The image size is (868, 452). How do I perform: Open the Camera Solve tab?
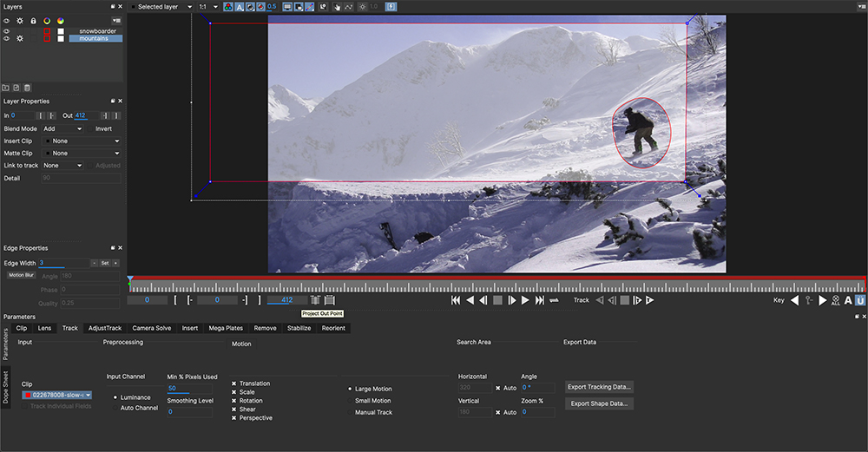click(x=152, y=328)
